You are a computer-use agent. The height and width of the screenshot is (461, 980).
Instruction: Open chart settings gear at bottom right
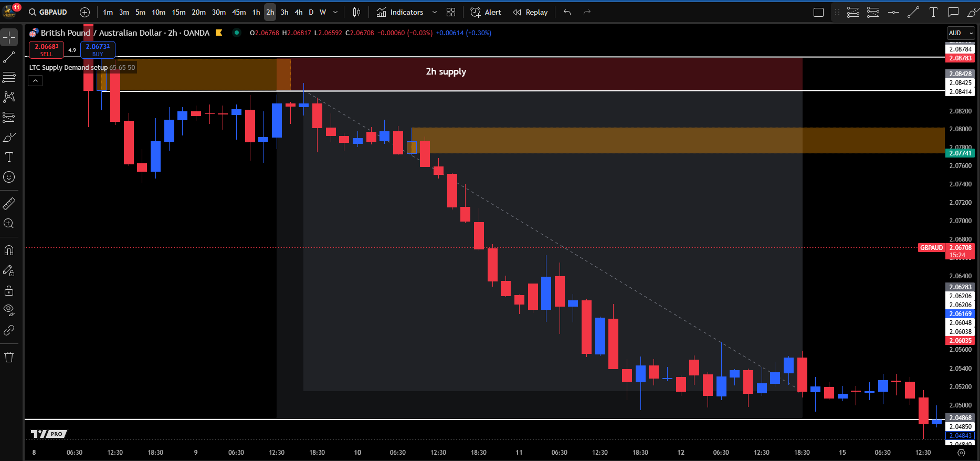click(961, 453)
